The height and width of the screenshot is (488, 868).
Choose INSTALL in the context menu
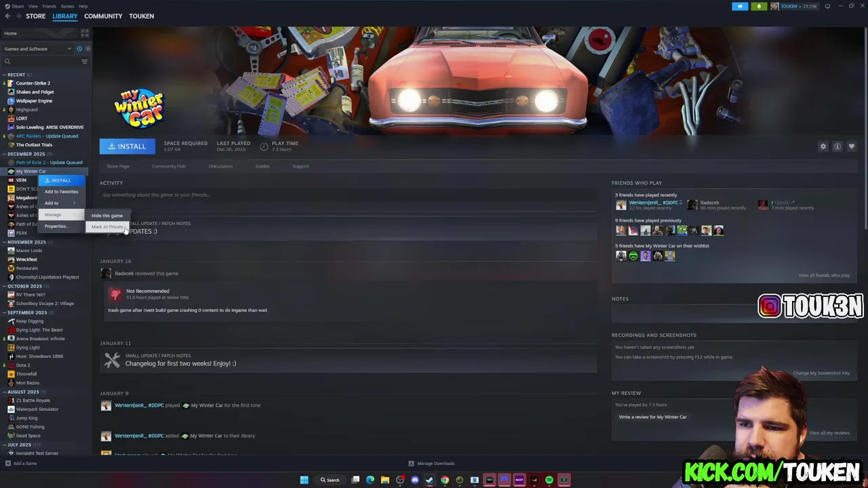click(x=61, y=180)
